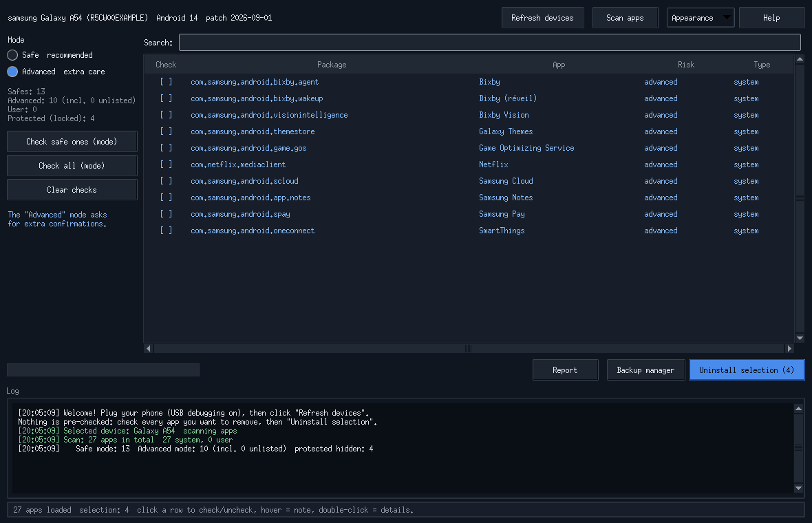Select com.samsung.android.oneconnect package text
Image resolution: width=812 pixels, height=523 pixels.
pyautogui.click(x=253, y=231)
